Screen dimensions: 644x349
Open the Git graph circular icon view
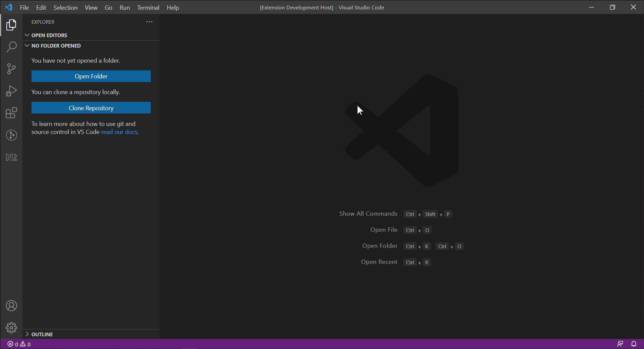(x=11, y=135)
